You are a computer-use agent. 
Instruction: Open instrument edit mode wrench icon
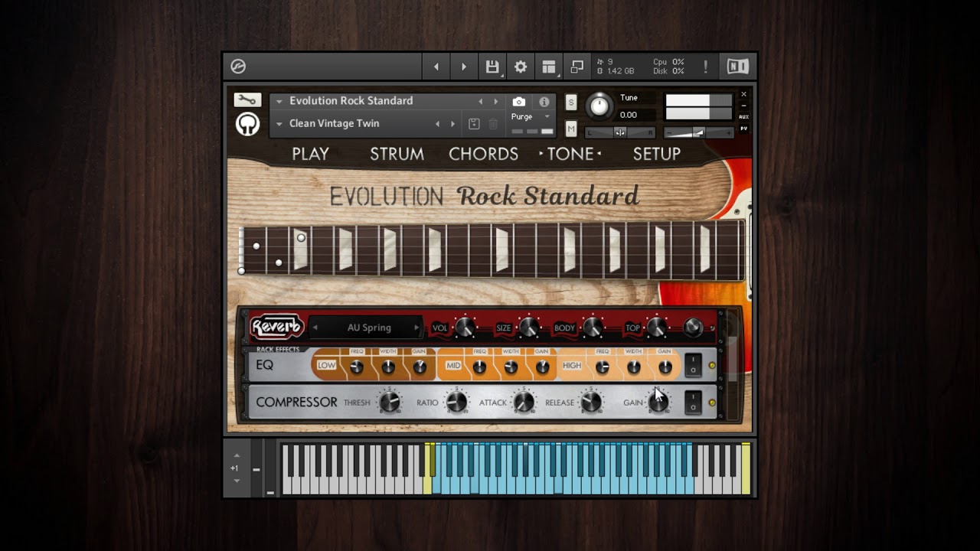coord(247,100)
